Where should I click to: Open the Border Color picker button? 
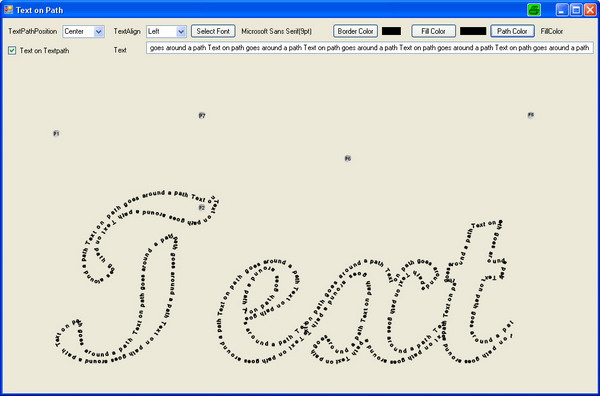click(355, 31)
